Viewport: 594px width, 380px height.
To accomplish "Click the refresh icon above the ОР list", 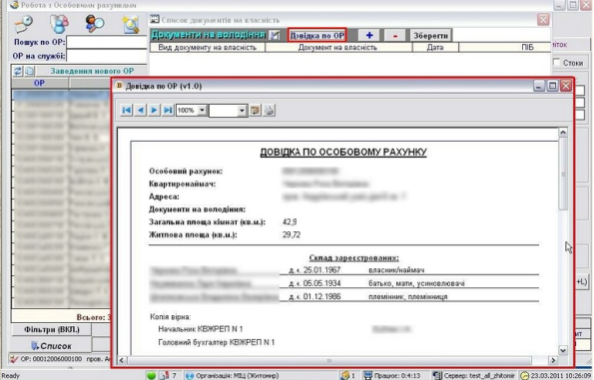I will click(x=18, y=71).
